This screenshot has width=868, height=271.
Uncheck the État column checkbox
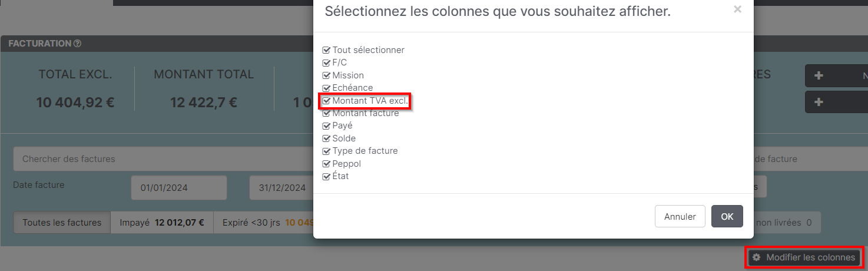(x=326, y=176)
